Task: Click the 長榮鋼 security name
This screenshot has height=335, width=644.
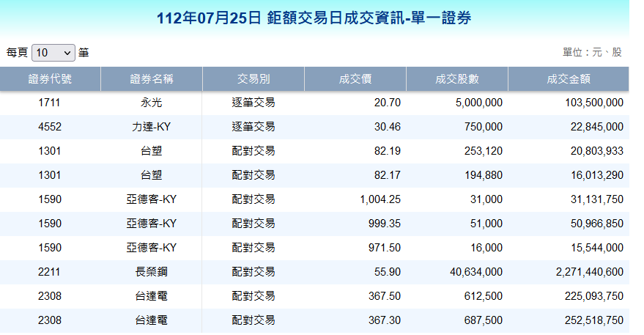Action: [152, 272]
